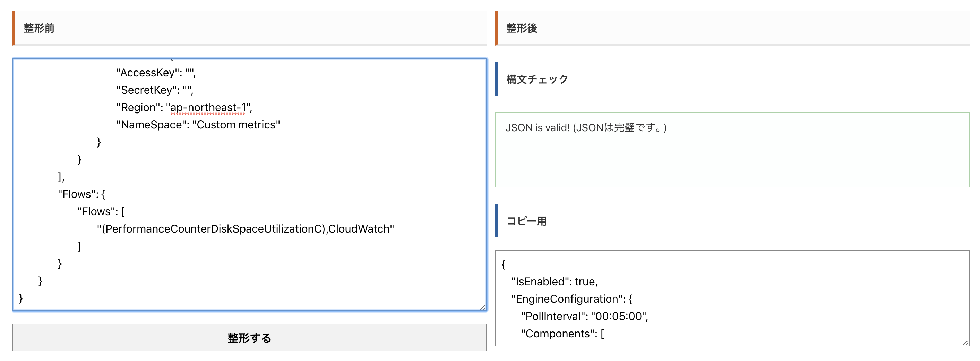
Task: Click the "IsEnabled": true line in output
Action: coord(554,282)
